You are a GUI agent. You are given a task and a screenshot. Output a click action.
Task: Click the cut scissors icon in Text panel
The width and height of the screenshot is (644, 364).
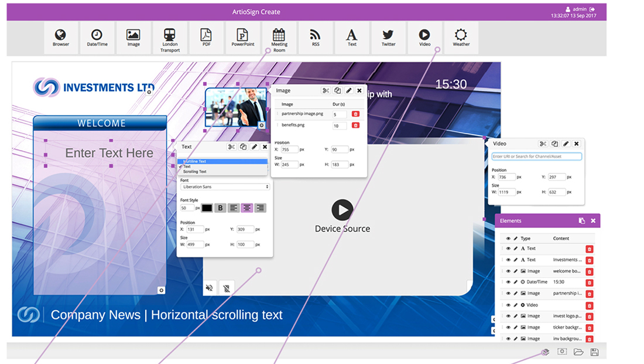click(232, 147)
